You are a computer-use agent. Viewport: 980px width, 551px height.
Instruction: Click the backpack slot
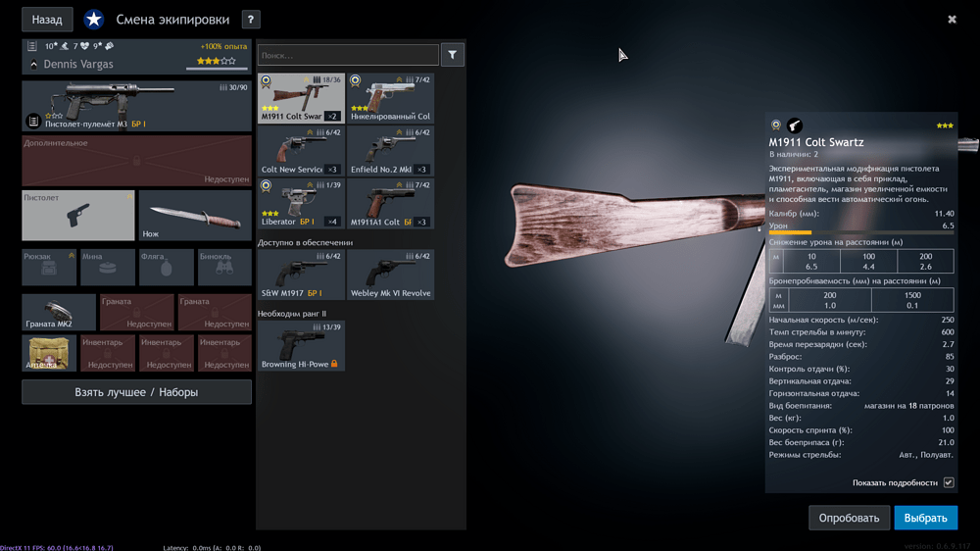point(49,267)
